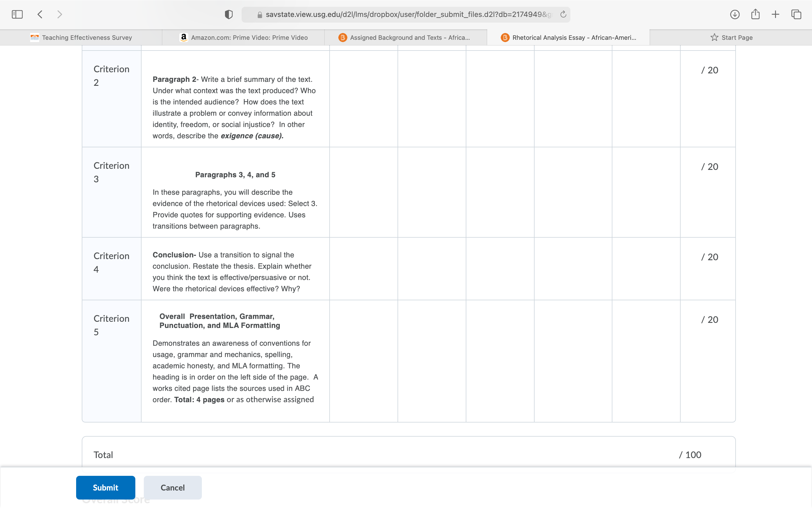Click the address bar URL field

406,14
